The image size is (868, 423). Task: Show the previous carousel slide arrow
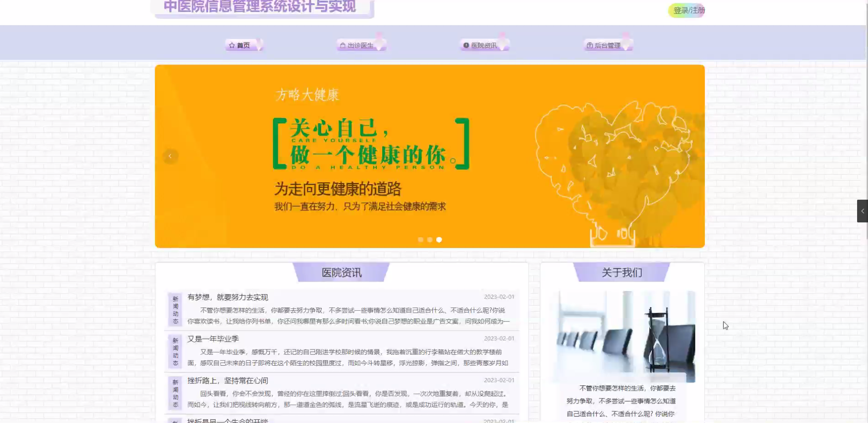[170, 156]
